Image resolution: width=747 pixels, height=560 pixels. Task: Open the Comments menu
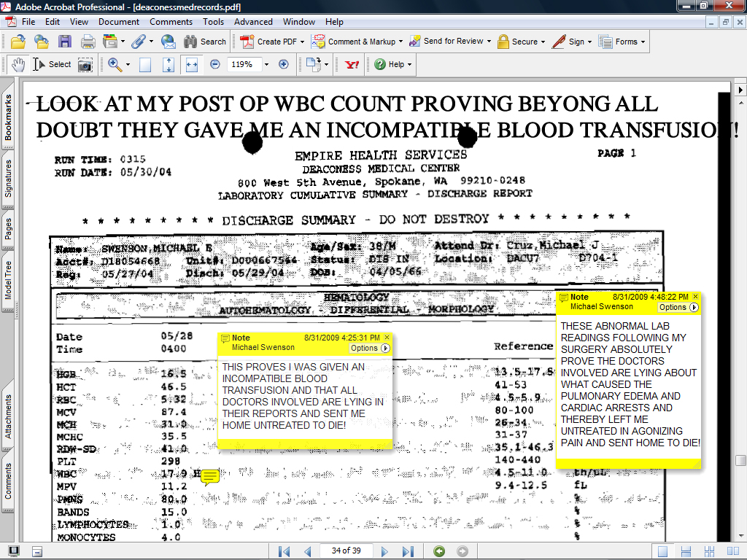pyautogui.click(x=171, y=22)
